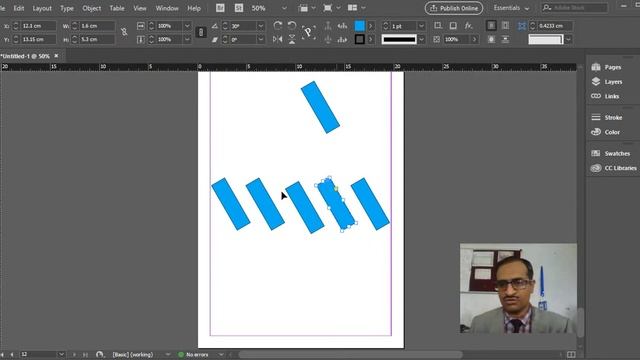Open Adobe Stock via the St icon
The width and height of the screenshot is (640, 360).
tap(239, 8)
